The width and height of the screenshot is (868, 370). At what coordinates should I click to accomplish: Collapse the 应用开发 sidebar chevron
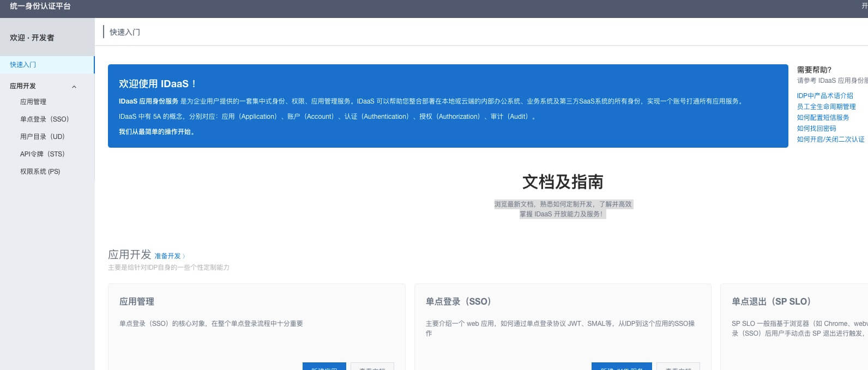(x=74, y=87)
